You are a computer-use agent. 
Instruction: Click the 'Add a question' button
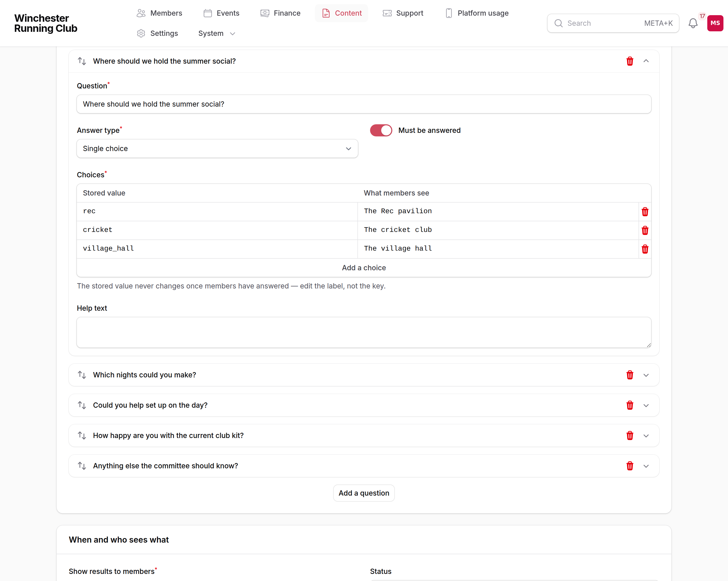coord(364,493)
